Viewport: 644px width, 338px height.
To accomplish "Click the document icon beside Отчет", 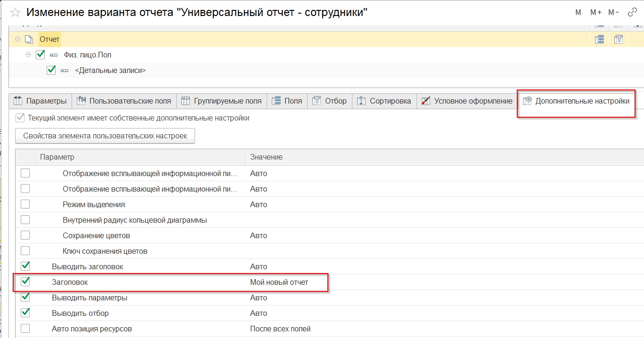I will (x=28, y=40).
